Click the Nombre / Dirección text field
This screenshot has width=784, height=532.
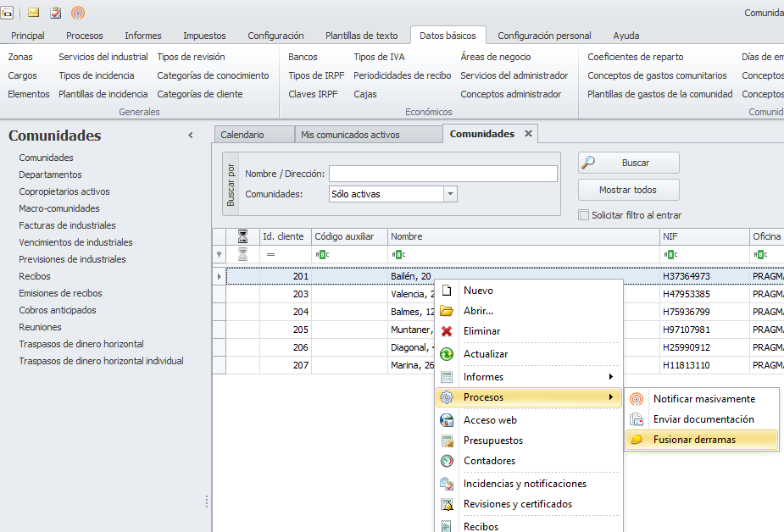click(442, 174)
